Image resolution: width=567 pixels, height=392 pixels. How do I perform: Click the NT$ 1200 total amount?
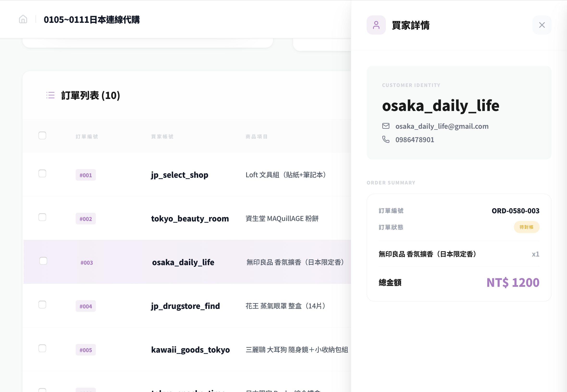[513, 282]
